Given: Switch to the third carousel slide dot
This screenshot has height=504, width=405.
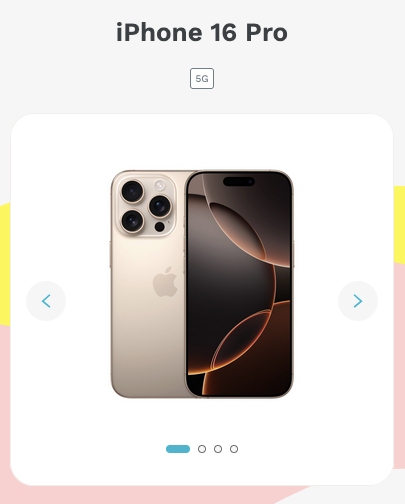Looking at the screenshot, I should pos(218,449).
